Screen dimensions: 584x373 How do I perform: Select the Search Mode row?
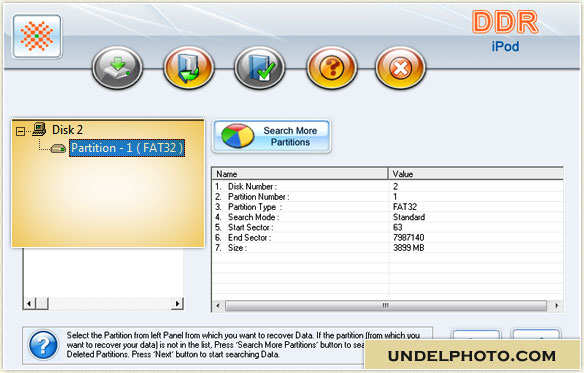[x=387, y=217]
